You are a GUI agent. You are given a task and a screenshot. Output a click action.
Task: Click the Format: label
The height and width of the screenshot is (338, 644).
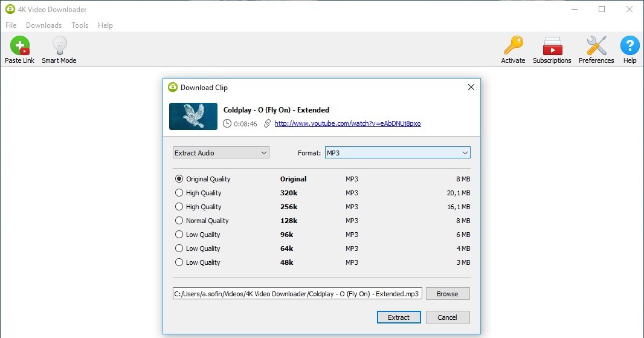pos(309,153)
